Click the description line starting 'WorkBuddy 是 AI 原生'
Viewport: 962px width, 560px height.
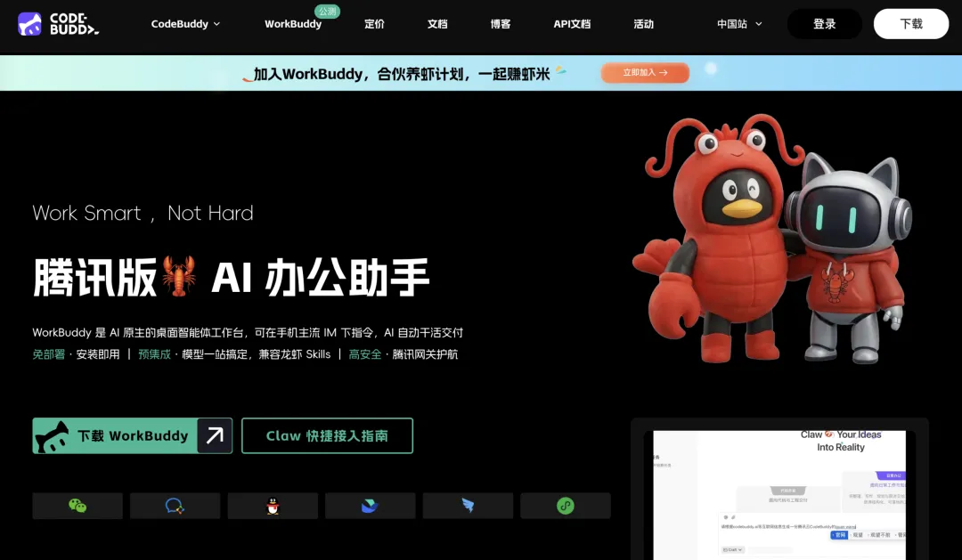[248, 333]
